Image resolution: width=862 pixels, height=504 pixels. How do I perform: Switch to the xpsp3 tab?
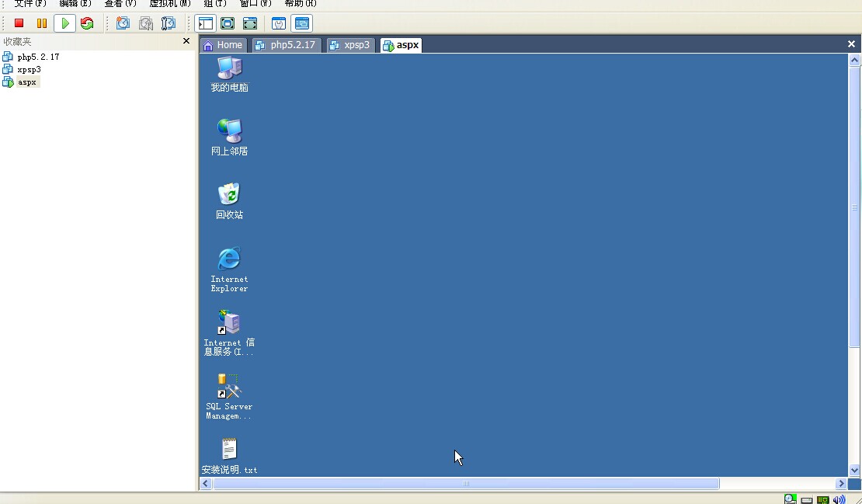[x=350, y=45]
